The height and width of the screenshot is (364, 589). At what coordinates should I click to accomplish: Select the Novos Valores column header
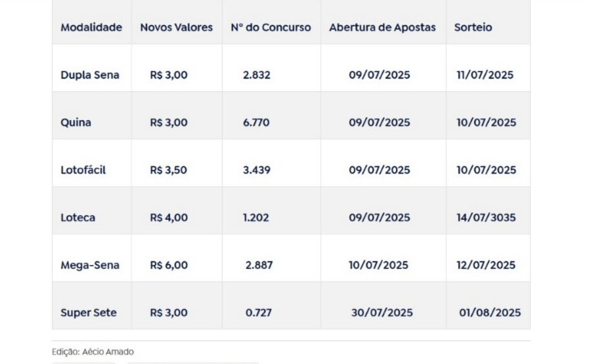click(176, 28)
